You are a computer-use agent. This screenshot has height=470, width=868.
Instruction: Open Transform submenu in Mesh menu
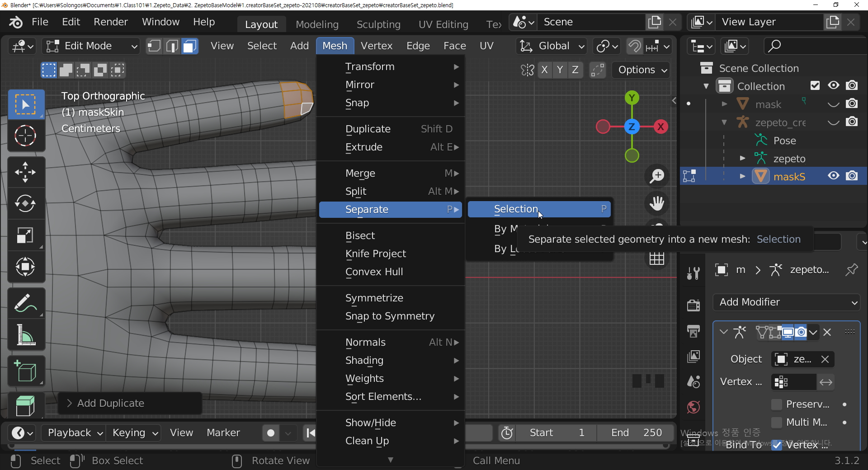[391, 67]
